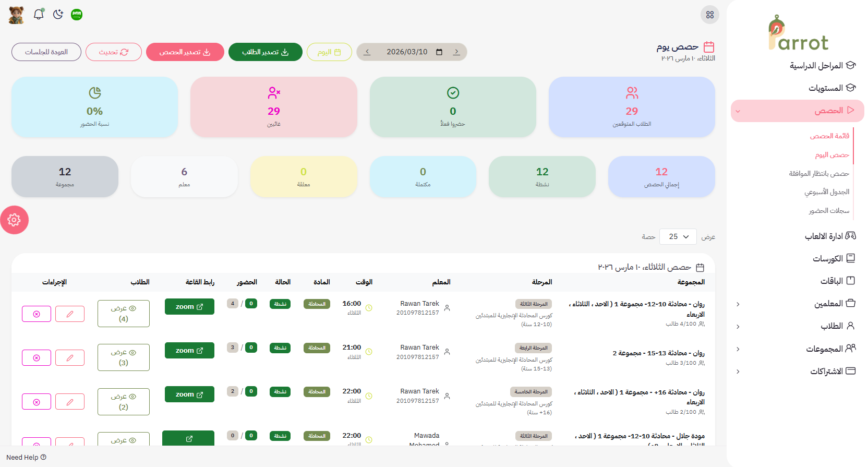Click the Saudi flag language icon

(77, 15)
